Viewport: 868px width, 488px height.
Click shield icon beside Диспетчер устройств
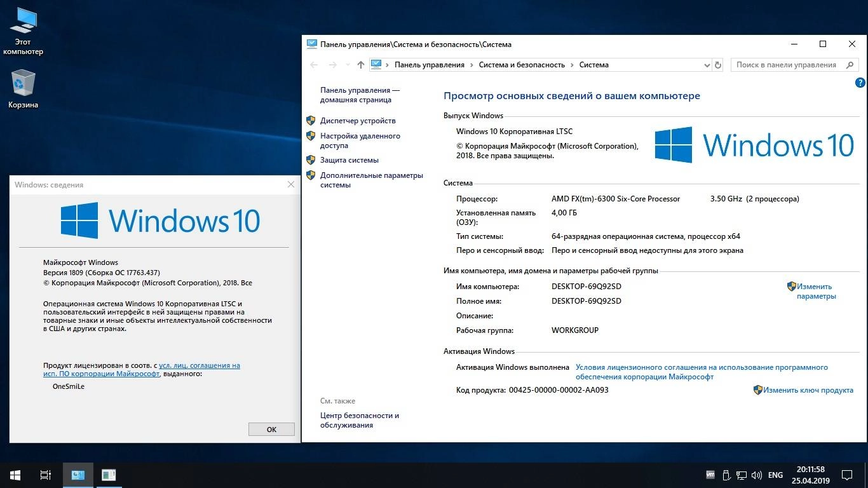point(311,120)
